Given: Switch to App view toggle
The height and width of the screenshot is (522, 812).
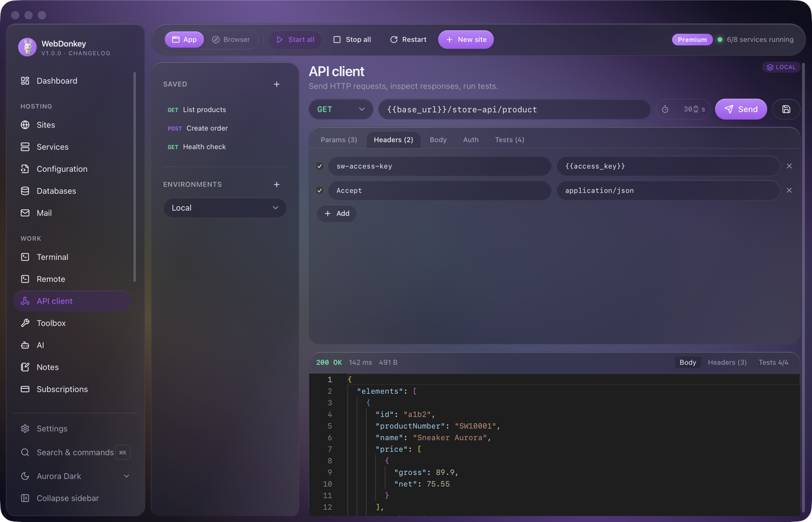Looking at the screenshot, I should [184, 39].
